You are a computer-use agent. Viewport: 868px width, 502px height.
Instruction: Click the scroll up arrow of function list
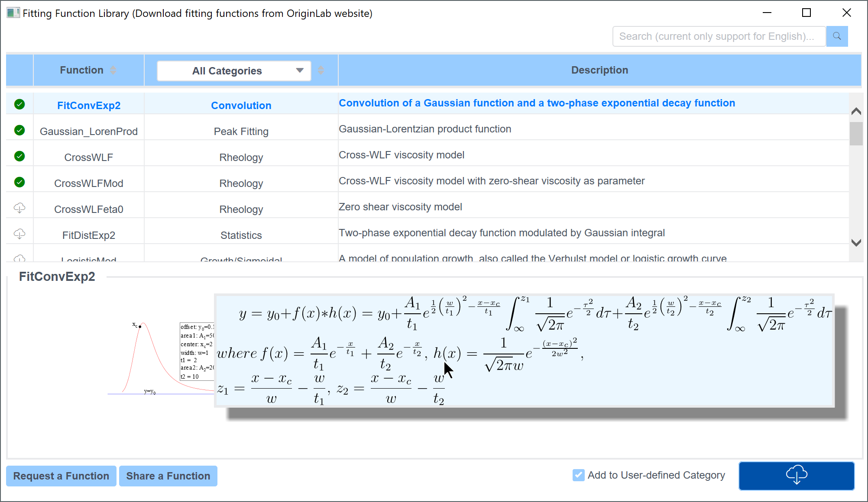(x=856, y=111)
